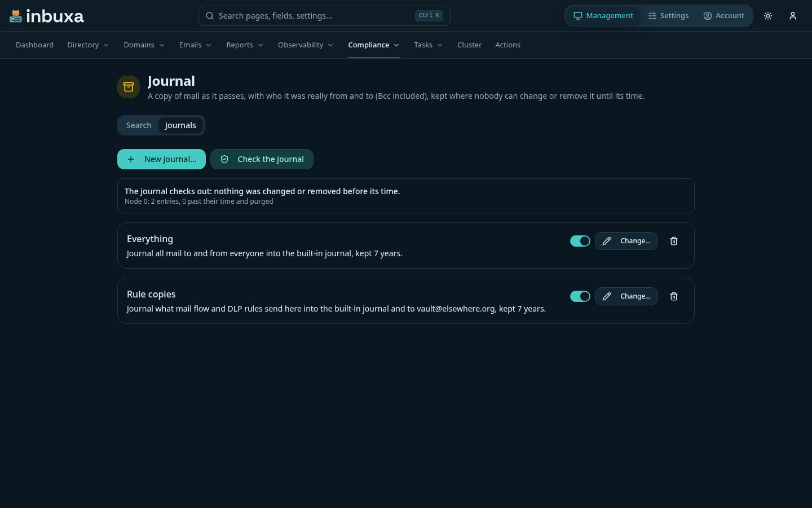This screenshot has height=508, width=812.
Task: Click the plus icon on New journal
Action: point(131,159)
